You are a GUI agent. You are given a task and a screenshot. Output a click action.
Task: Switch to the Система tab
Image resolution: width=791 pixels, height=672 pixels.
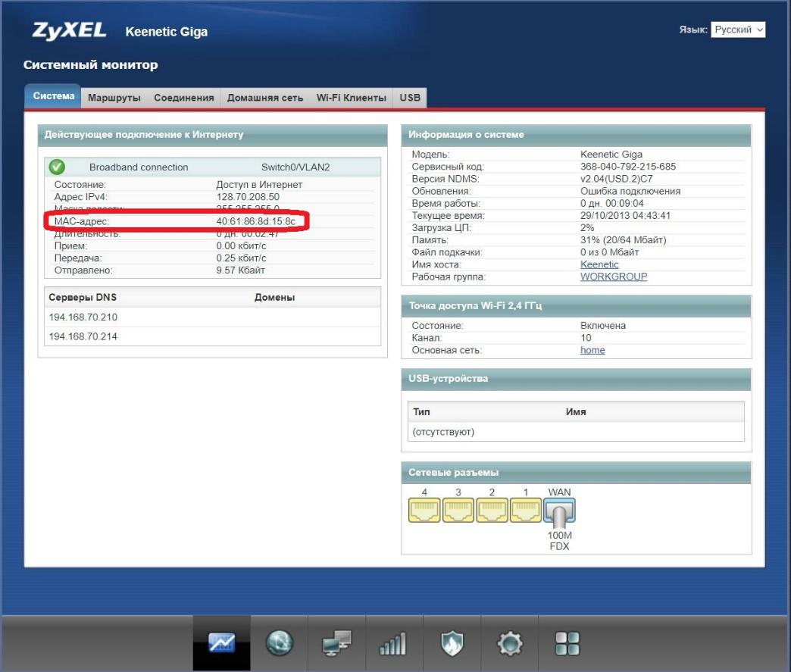pos(53,96)
